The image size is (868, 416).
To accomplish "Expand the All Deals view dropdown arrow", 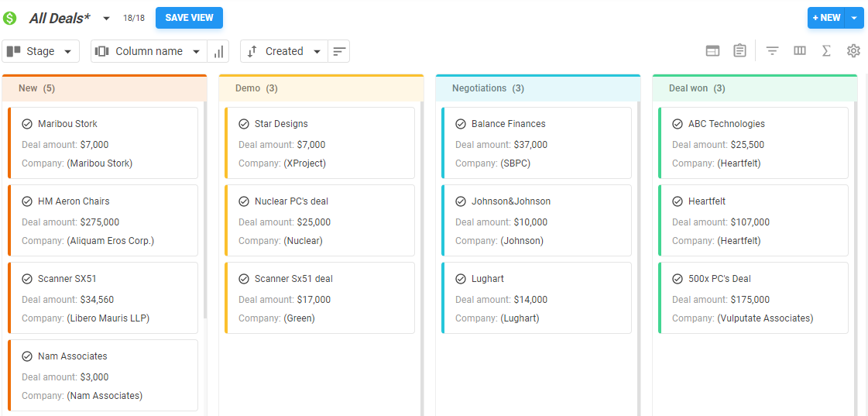I will (x=106, y=19).
